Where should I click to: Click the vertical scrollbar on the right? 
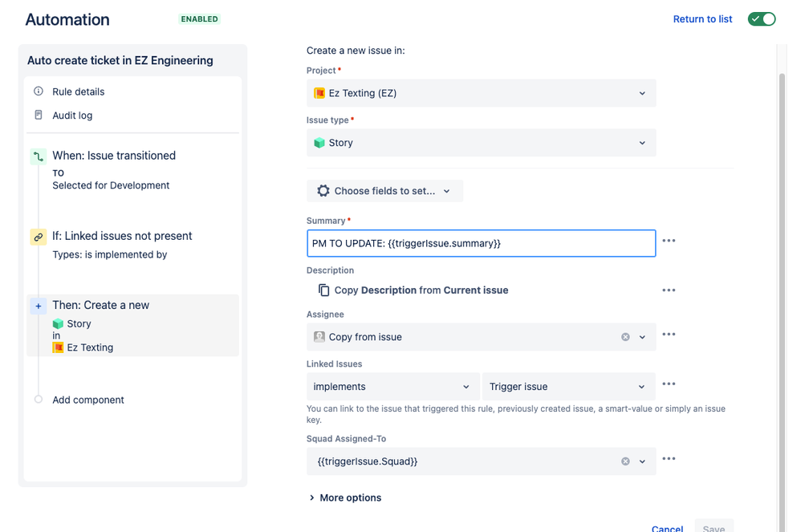pyautogui.click(x=782, y=301)
